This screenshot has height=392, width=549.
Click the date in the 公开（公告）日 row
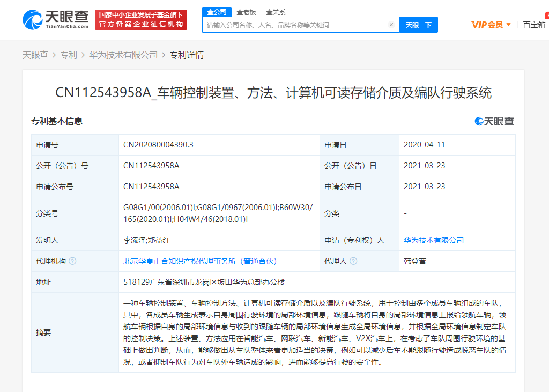point(425,166)
